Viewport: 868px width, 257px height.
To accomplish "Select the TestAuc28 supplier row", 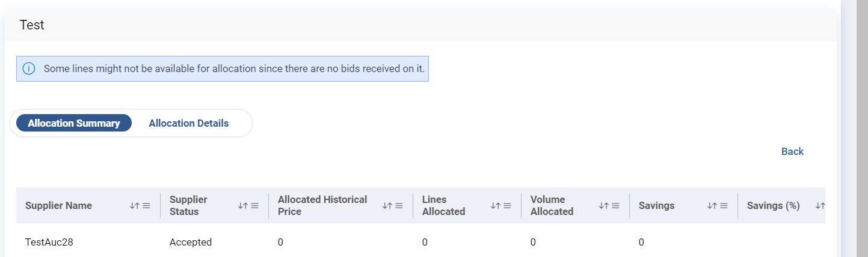I will (x=49, y=243).
